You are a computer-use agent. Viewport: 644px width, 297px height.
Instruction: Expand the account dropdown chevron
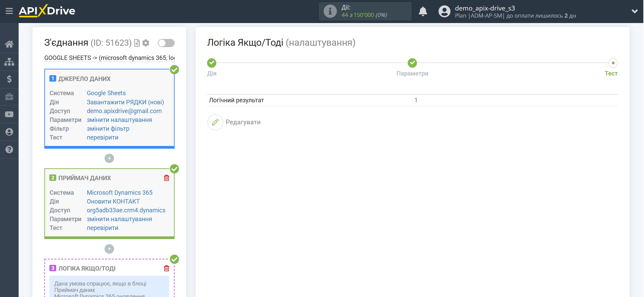coord(635,11)
